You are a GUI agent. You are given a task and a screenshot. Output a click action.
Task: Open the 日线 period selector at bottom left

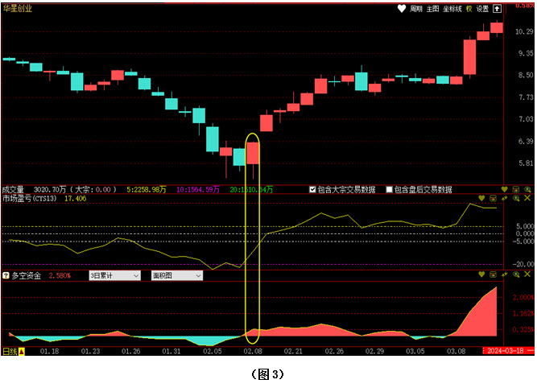tap(13, 352)
